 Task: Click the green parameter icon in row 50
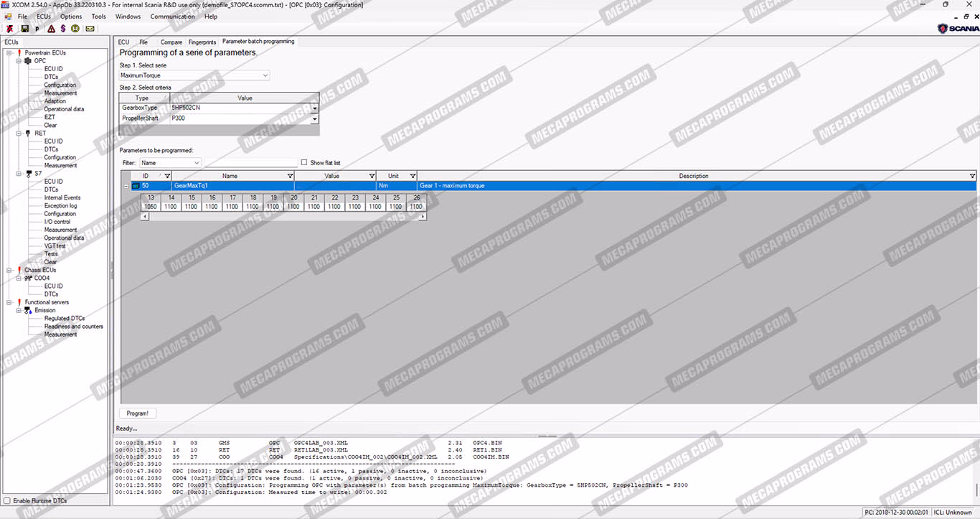[136, 186]
